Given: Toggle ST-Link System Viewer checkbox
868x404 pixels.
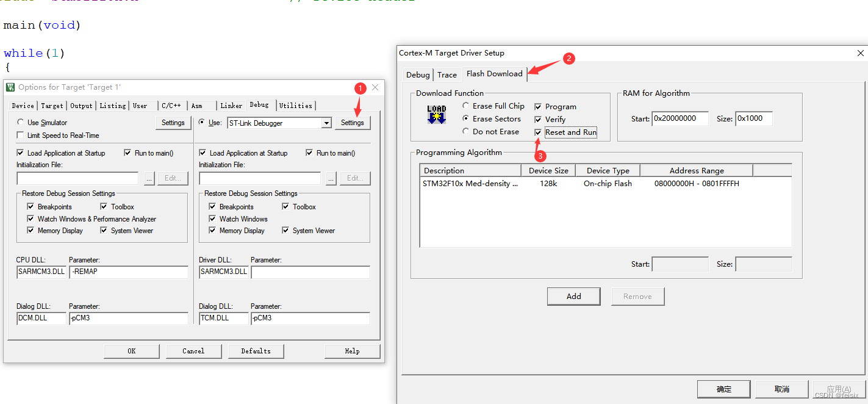Looking at the screenshot, I should tap(285, 231).
